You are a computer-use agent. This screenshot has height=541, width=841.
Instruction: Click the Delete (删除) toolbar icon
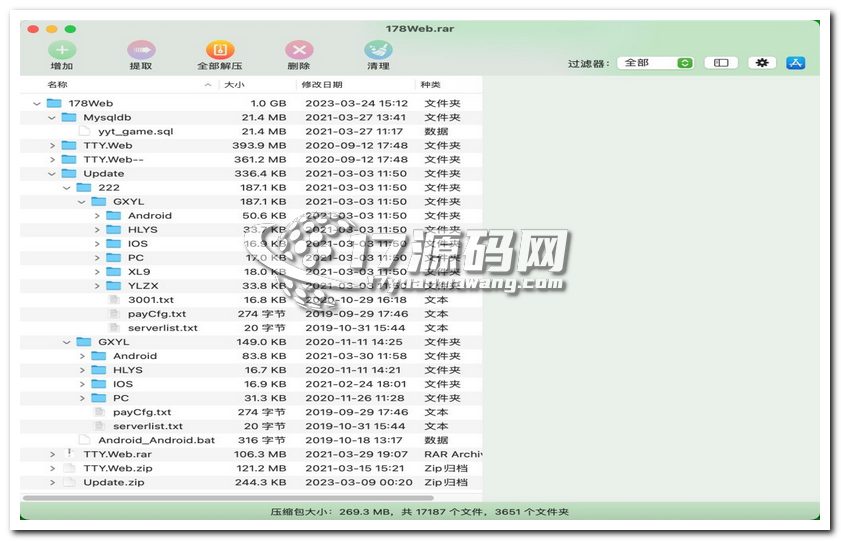tap(298, 50)
